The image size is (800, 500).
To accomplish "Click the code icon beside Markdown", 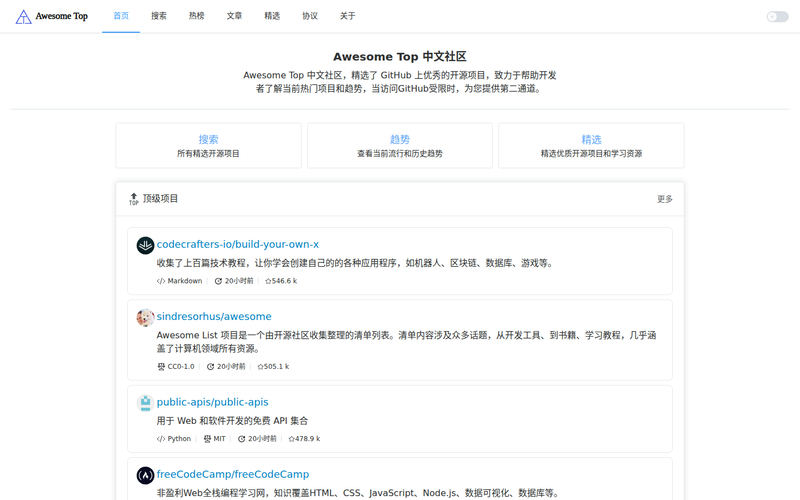I will (x=161, y=281).
